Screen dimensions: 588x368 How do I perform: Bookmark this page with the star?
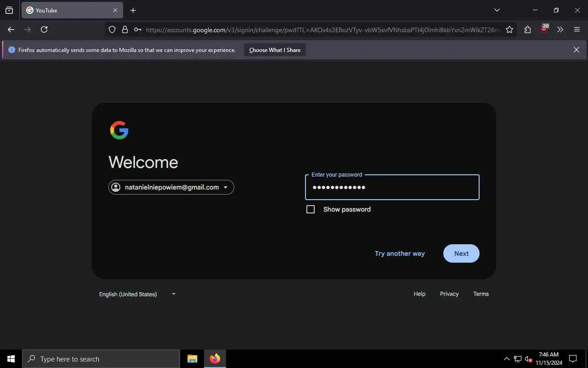[x=509, y=29]
